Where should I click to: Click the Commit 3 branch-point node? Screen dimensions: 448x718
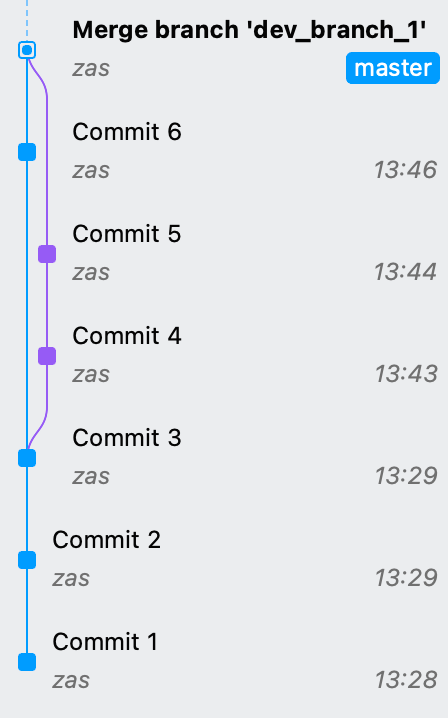27,458
